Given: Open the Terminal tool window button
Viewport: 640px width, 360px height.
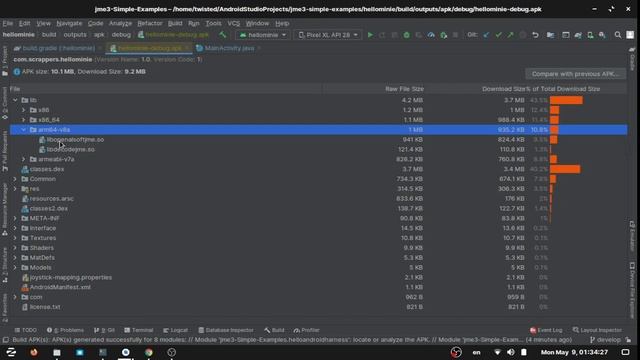Looking at the screenshot, I should pyautogui.click(x=138, y=330).
